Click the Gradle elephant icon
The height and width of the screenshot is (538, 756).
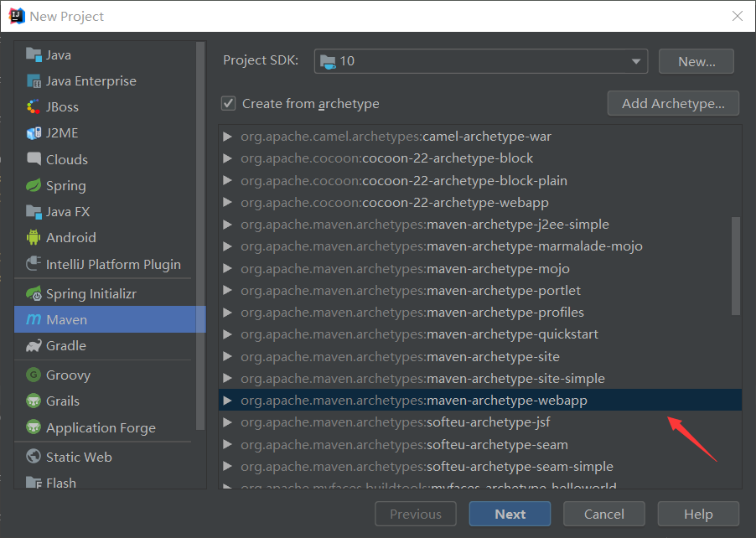coord(34,345)
